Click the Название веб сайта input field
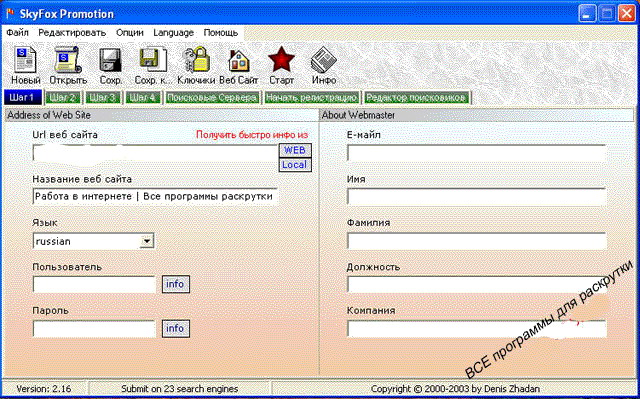This screenshot has height=399, width=640. 155,196
